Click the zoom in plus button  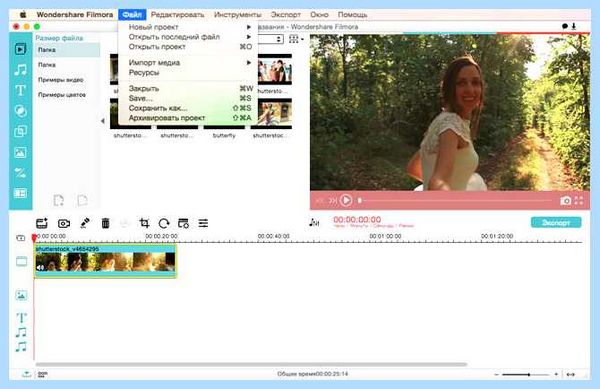pos(556,374)
